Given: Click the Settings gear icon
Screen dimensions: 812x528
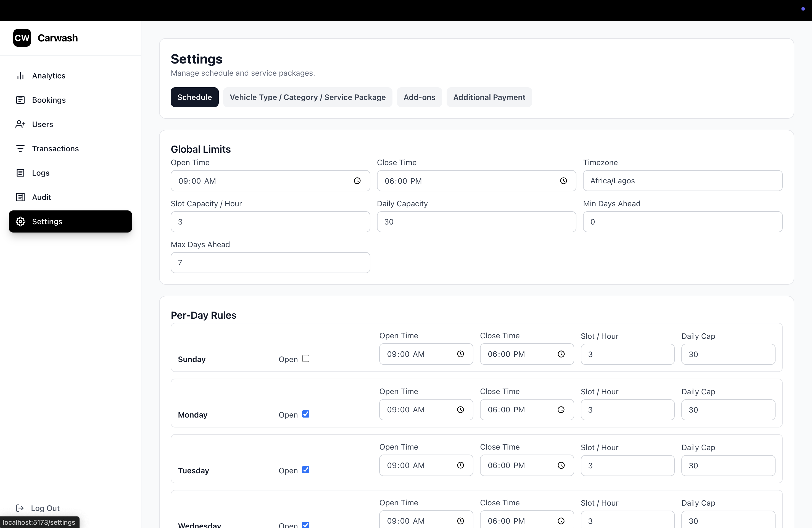Looking at the screenshot, I should click(20, 221).
